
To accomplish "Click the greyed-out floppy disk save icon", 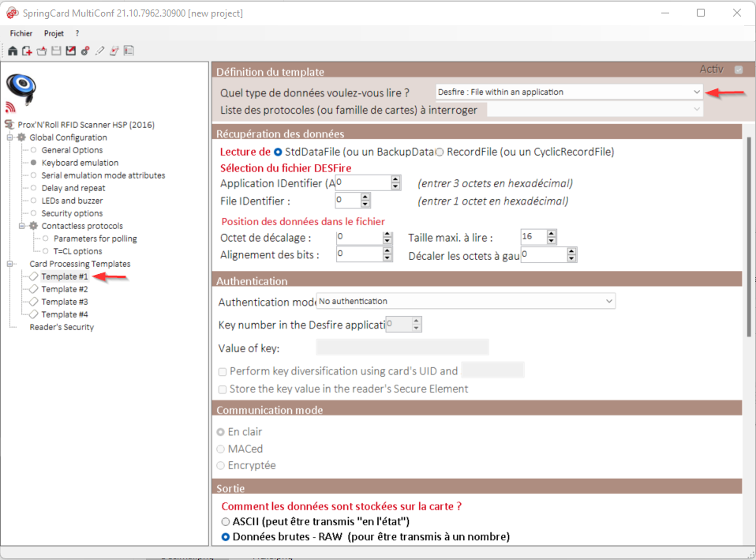I will point(56,51).
